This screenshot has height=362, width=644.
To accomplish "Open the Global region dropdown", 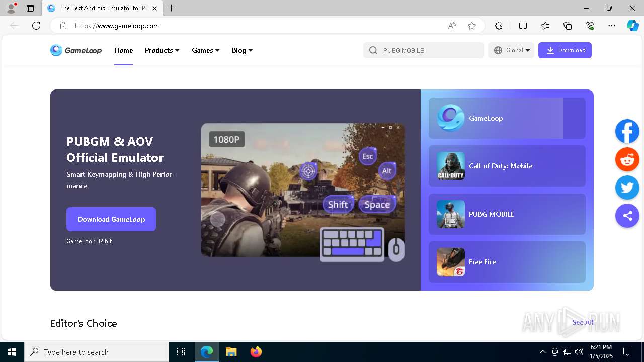I will tap(511, 50).
